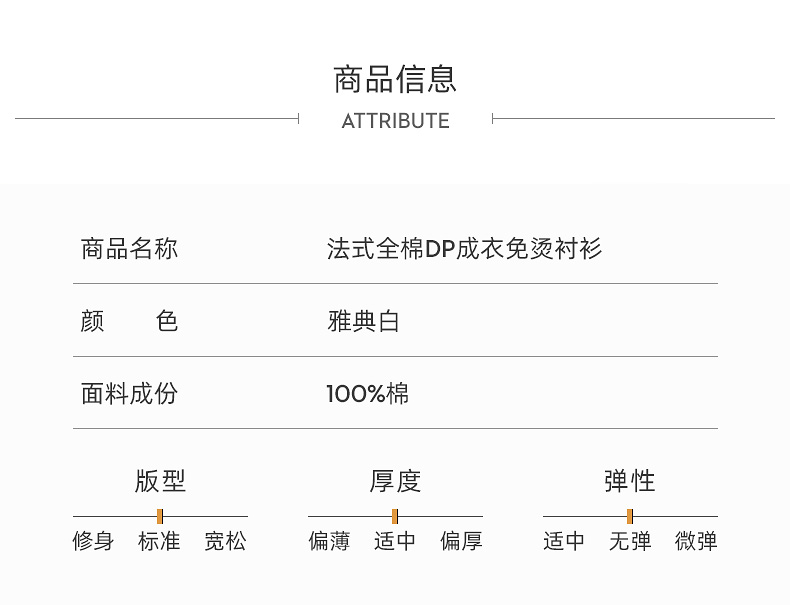Click the 雅典白 color value
This screenshot has width=790, height=605.
pos(363,321)
